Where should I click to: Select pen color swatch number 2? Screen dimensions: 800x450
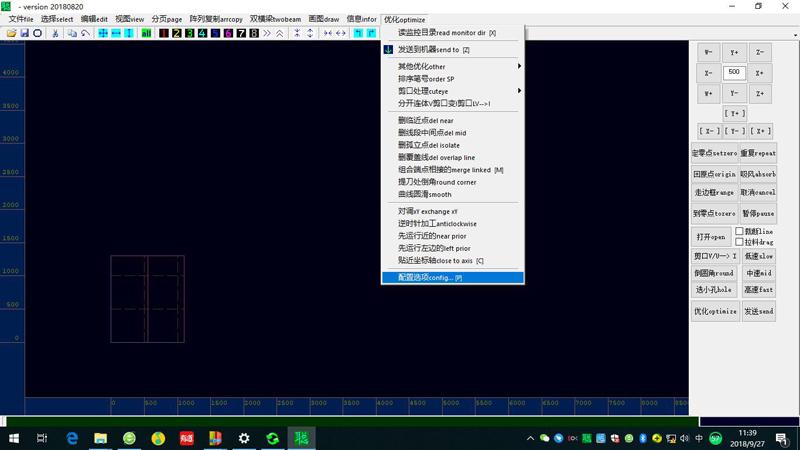tap(177, 33)
